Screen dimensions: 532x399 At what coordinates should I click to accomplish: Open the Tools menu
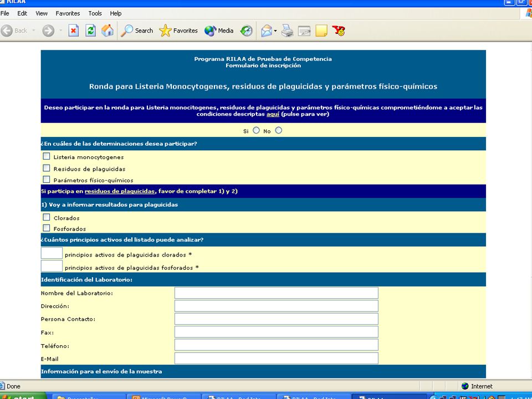[95, 13]
